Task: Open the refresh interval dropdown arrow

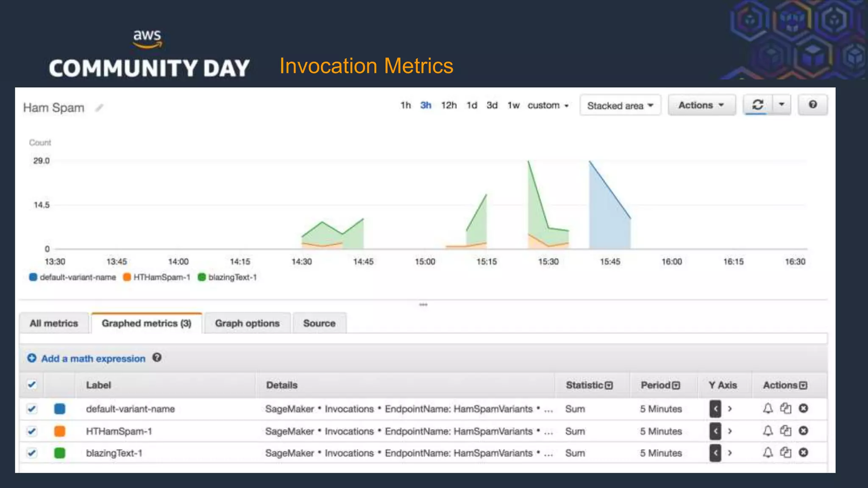Action: click(781, 105)
